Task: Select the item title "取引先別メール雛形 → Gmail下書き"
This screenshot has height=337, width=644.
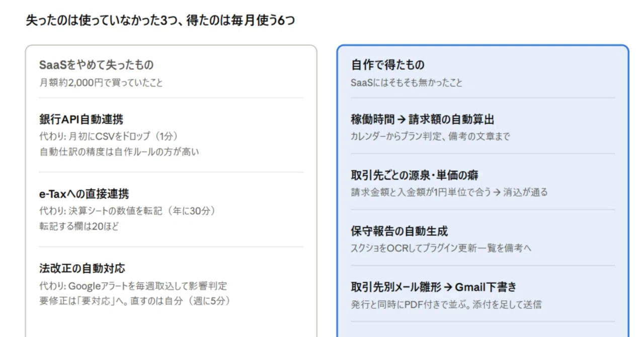Action: (434, 287)
